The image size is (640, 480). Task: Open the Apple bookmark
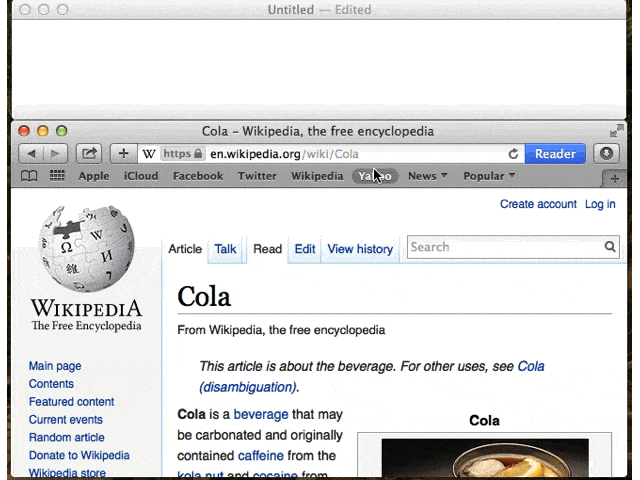tap(94, 176)
